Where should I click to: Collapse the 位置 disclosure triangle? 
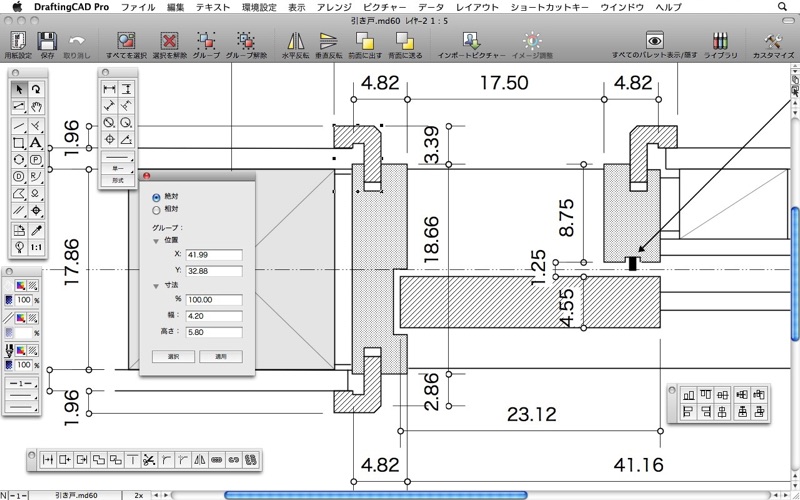point(155,240)
